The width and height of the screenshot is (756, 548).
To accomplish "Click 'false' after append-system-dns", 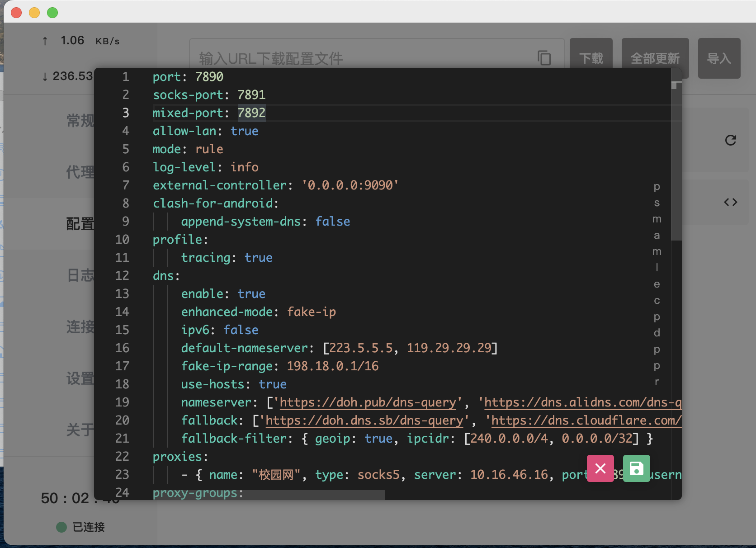I will [333, 221].
